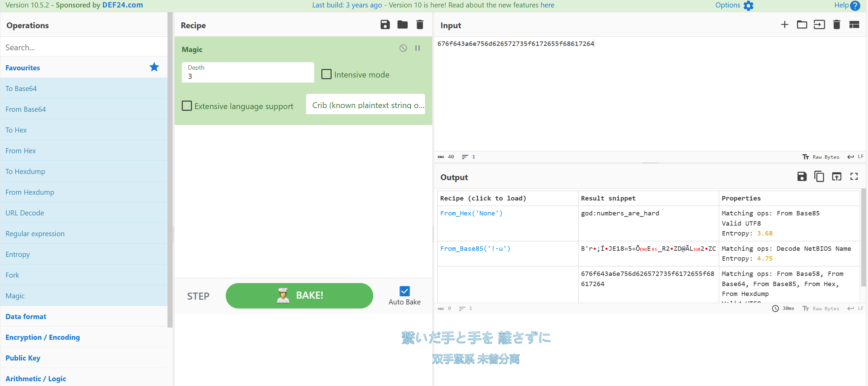Expand the Data format category

pyautogui.click(x=26, y=316)
